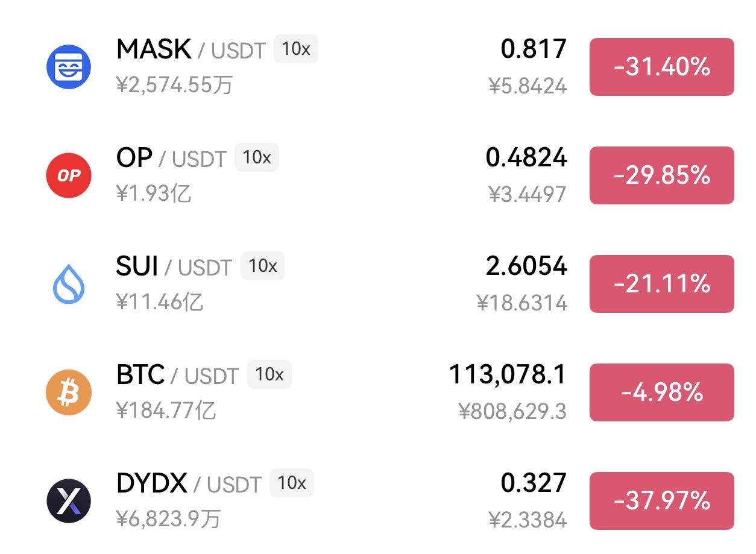Image resolution: width=756 pixels, height=554 pixels.
Task: Select the SUI price 2.6054
Action: click(x=526, y=266)
